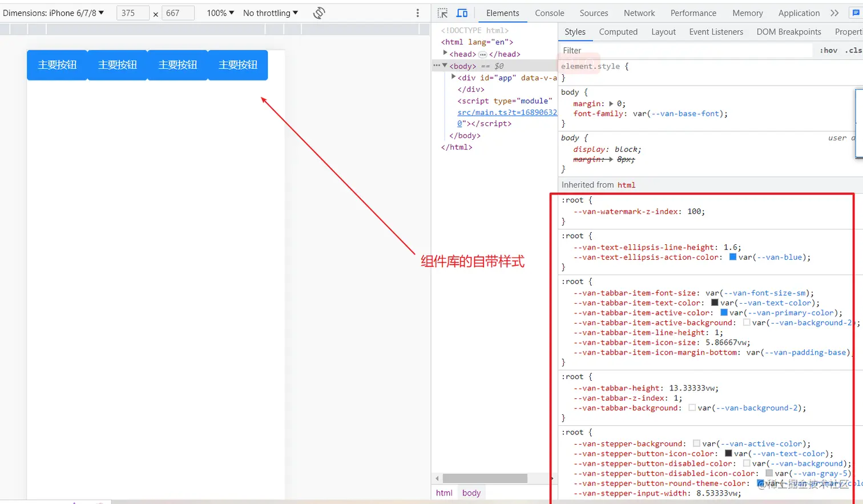
Task: Open the 100% zoom dropdown
Action: [220, 13]
